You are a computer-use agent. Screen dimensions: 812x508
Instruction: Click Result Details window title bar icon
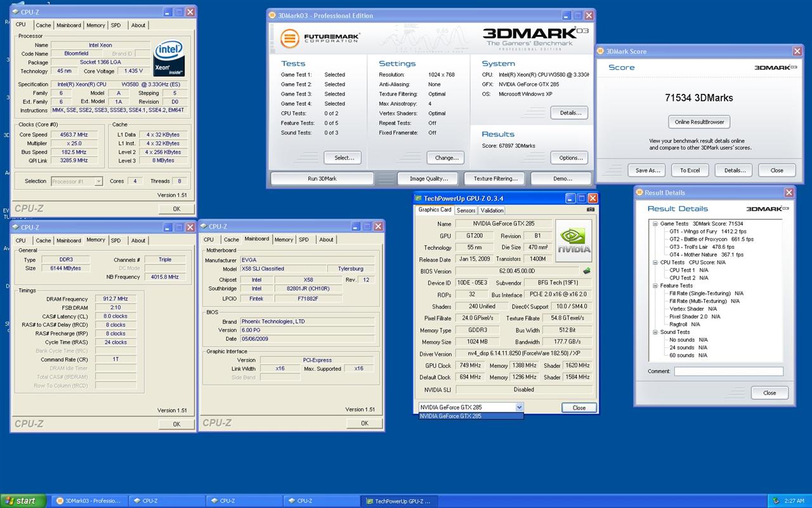pyautogui.click(x=639, y=192)
